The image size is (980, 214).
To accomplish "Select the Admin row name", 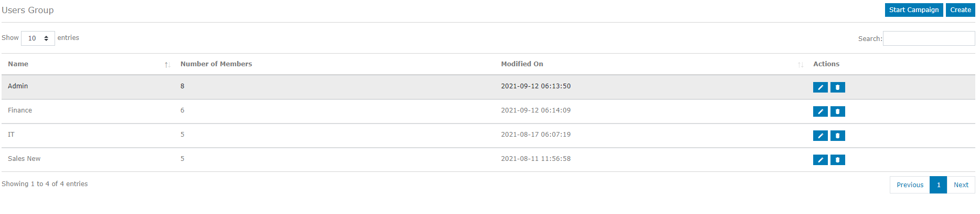I will coord(18,86).
